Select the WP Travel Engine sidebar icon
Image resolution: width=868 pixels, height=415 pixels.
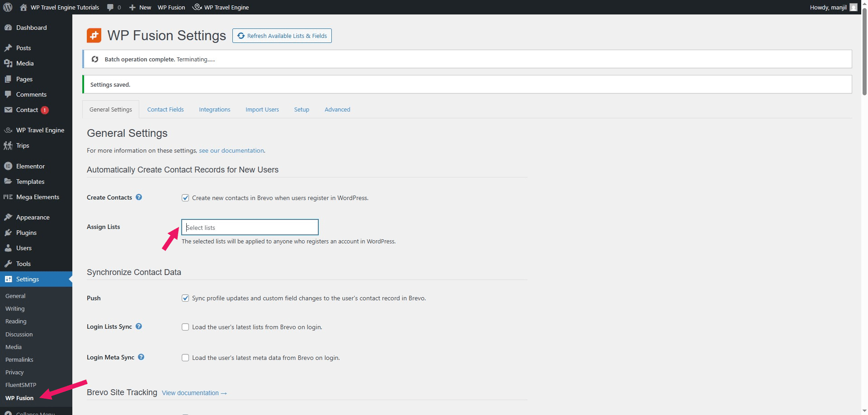click(8, 130)
